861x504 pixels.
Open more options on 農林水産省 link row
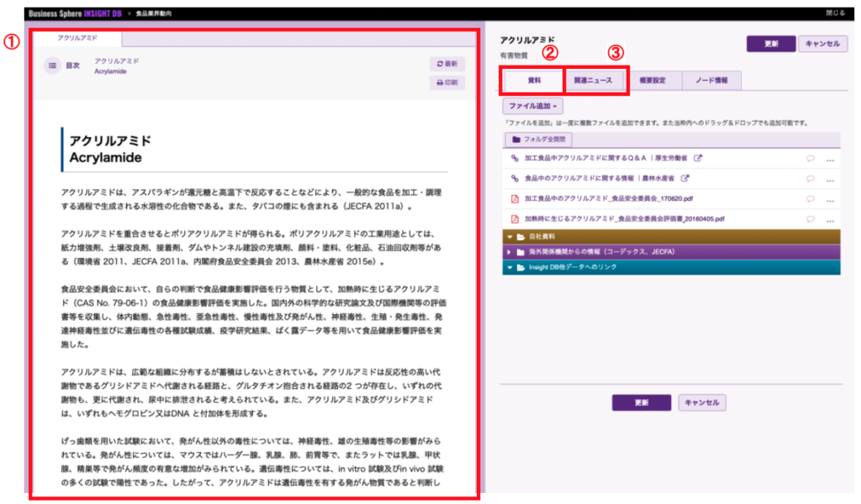pos(831,179)
